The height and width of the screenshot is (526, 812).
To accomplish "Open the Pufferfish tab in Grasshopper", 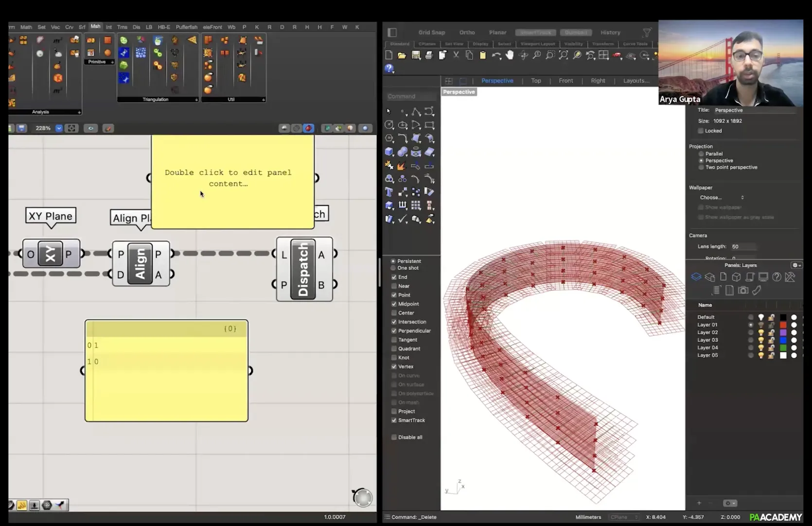I will pyautogui.click(x=186, y=27).
